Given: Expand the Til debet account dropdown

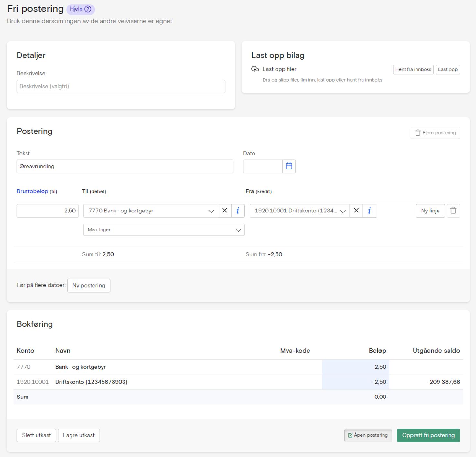Looking at the screenshot, I should [211, 211].
